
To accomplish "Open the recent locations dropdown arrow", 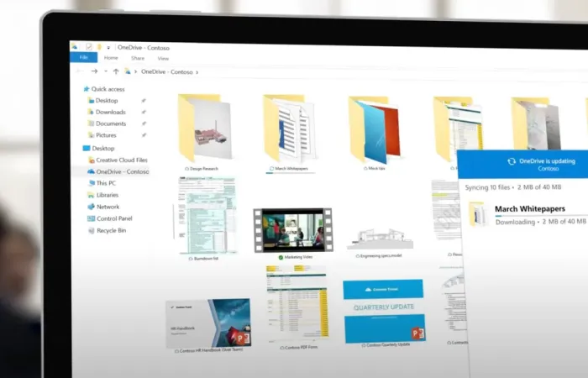I will [106, 71].
